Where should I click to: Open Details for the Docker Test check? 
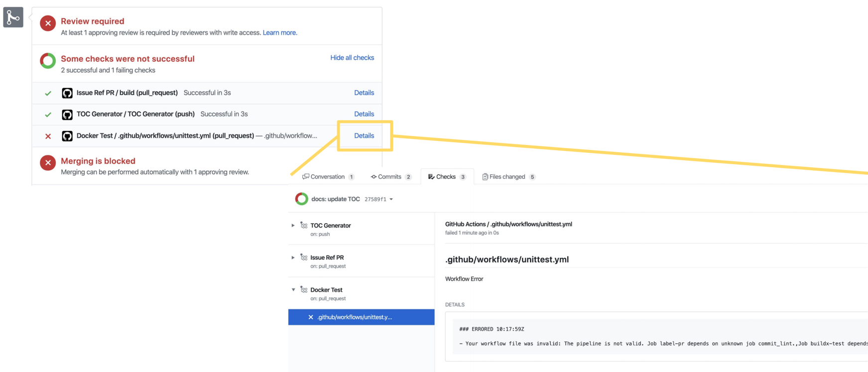pos(364,136)
